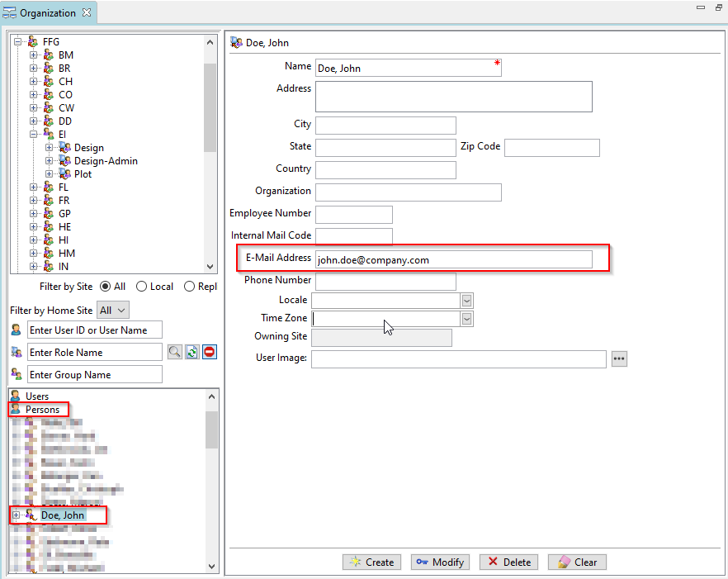Click the red stop icon beside Role Name
Image resolution: width=728 pixels, height=579 pixels.
coord(210,353)
